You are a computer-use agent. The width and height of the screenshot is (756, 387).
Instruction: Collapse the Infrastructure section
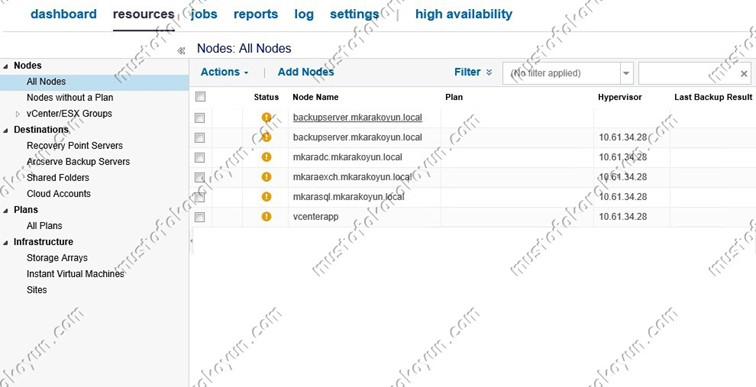(x=6, y=242)
